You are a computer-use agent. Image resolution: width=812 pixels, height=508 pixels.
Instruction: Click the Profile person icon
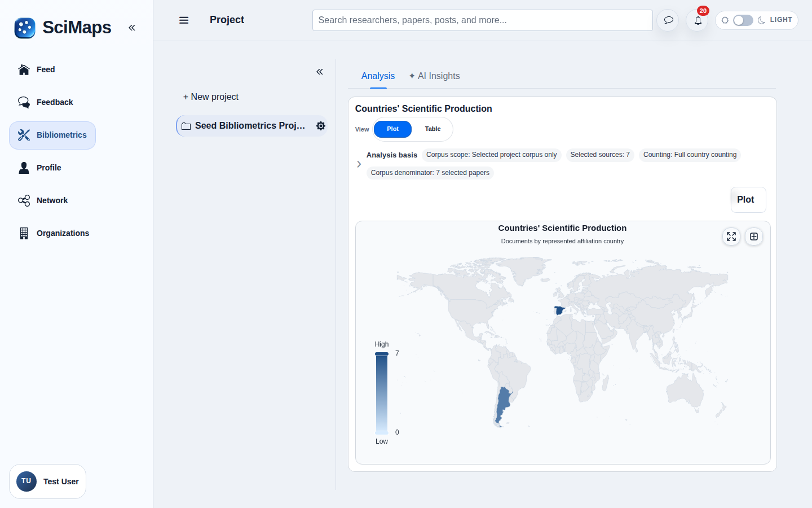(24, 168)
